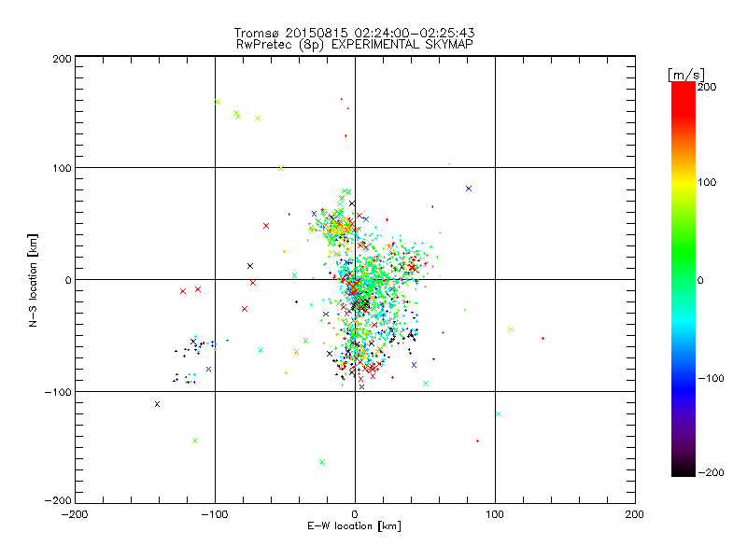Click the yellow dot just above the 100 gridline
This screenshot has width=747, height=560.
449,164
